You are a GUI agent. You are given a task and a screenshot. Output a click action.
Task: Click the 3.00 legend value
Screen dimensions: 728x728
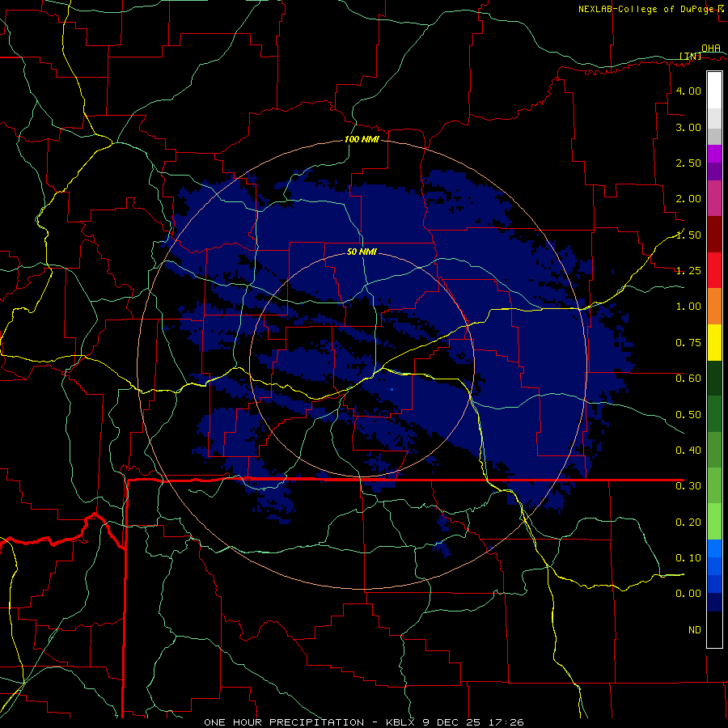(x=688, y=127)
